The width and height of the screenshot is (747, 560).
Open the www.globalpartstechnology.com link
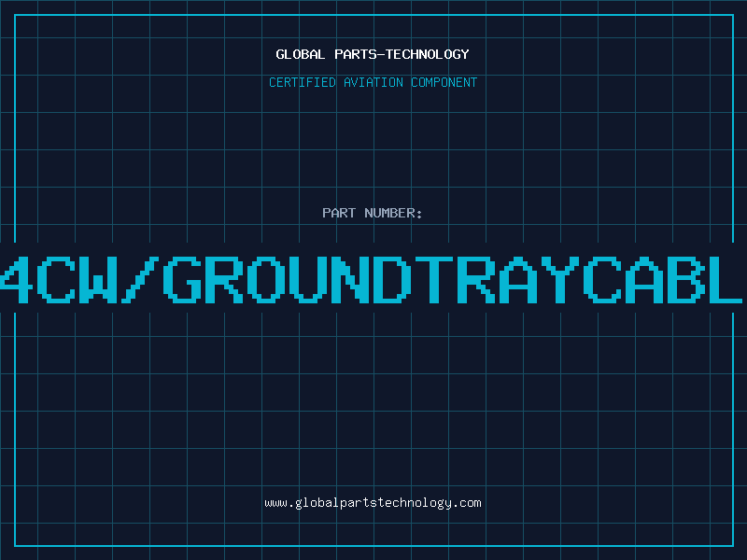tap(373, 503)
